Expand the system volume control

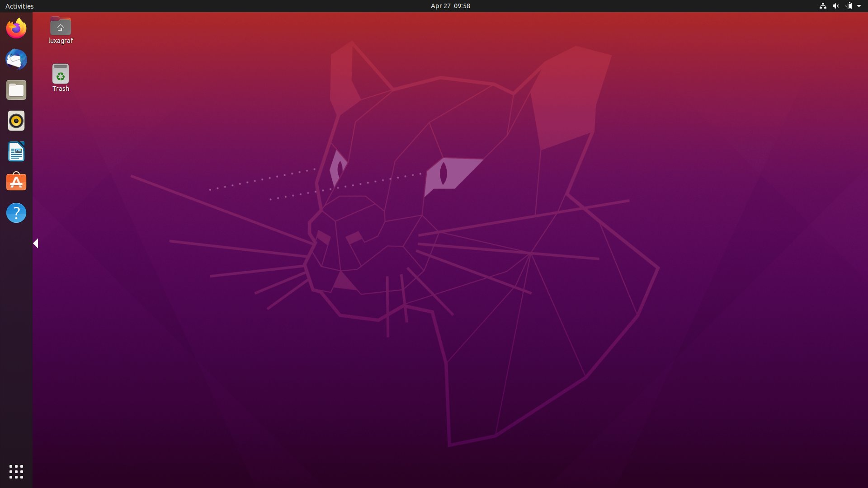click(835, 6)
